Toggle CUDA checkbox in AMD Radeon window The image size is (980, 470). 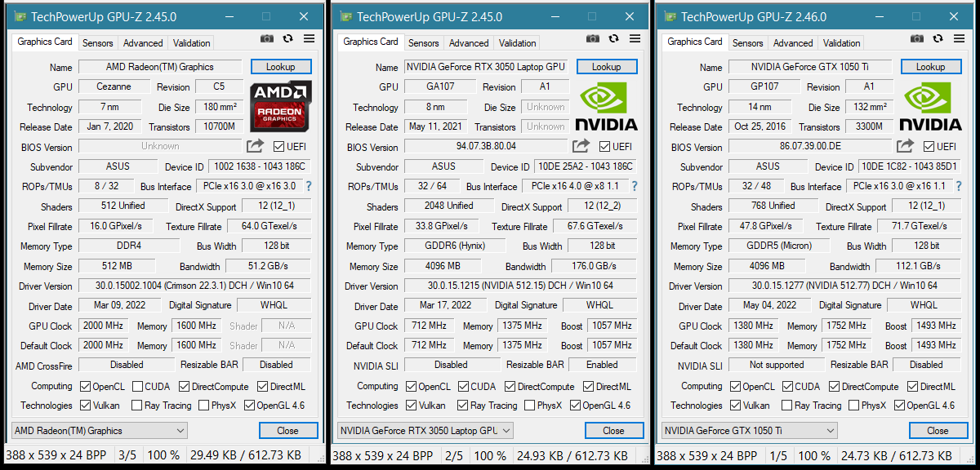pos(137,386)
